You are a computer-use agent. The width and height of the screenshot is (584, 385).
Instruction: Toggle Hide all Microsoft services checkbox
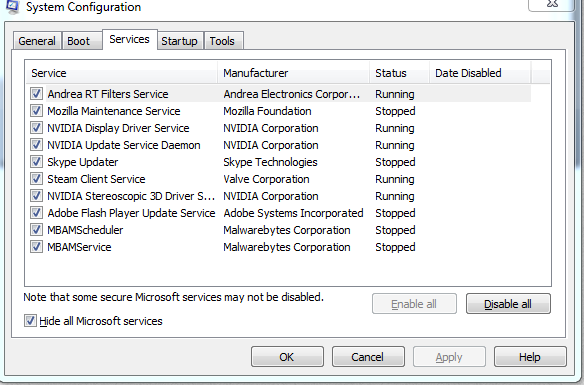click(x=30, y=321)
